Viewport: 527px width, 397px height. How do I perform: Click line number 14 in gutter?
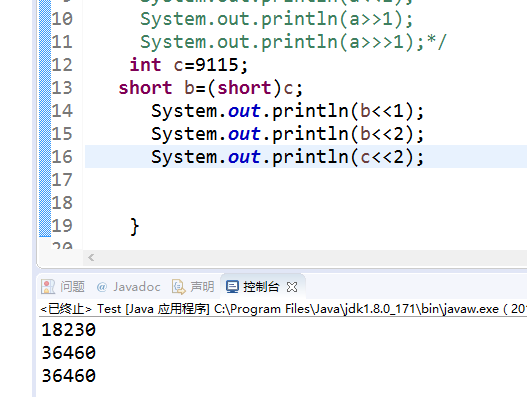pos(62,111)
